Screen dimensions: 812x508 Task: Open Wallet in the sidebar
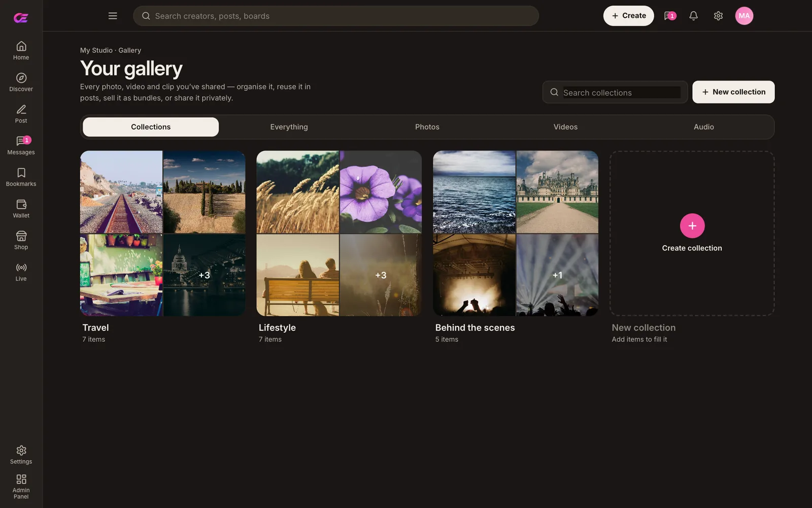click(x=21, y=208)
